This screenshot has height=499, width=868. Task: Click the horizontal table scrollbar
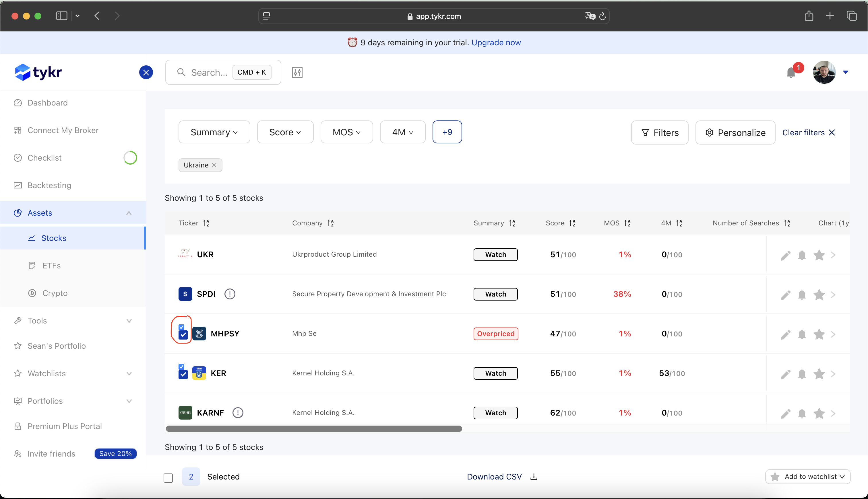pos(314,429)
